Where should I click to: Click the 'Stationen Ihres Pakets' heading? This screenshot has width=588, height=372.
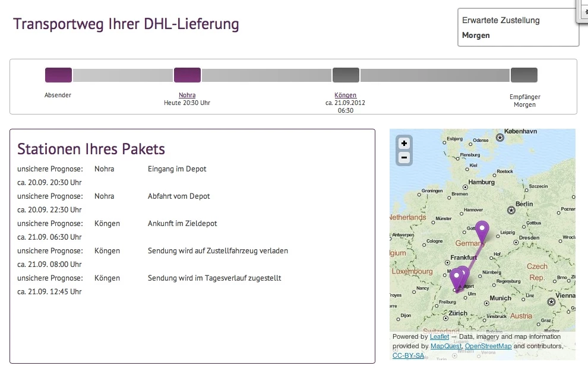click(x=91, y=149)
